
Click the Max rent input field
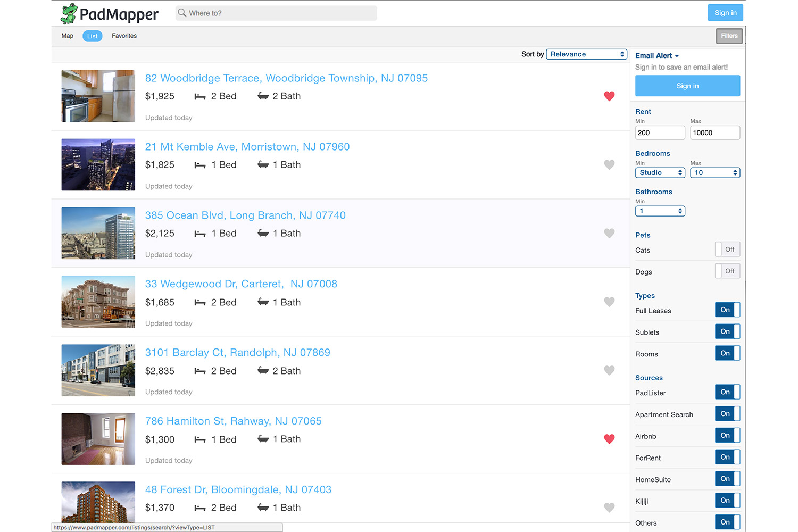[x=714, y=132]
